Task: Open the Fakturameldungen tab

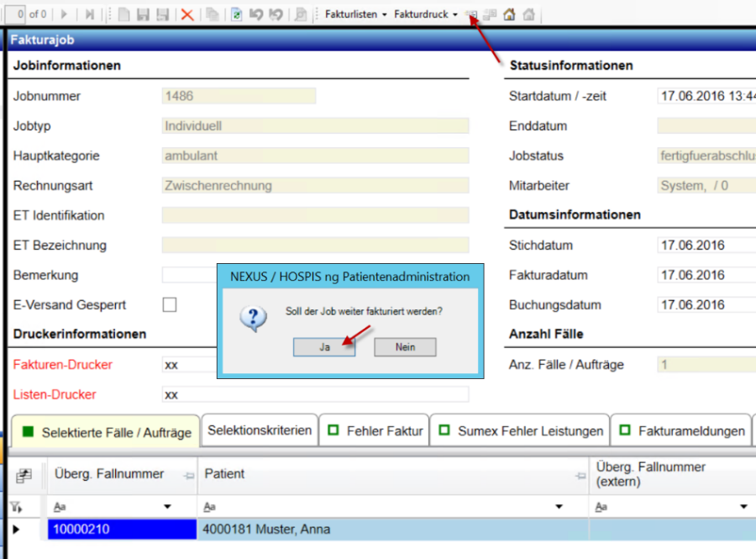Action: (x=680, y=430)
